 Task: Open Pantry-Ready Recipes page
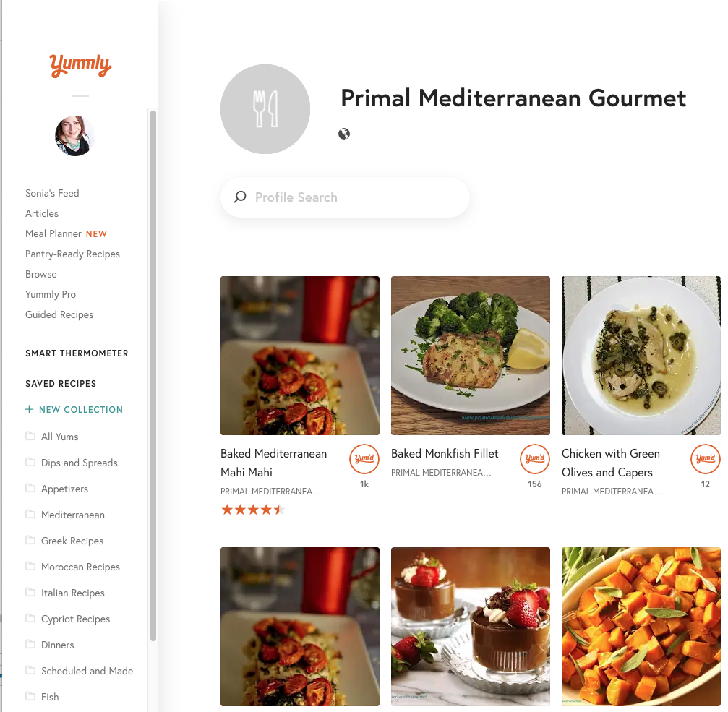click(x=72, y=254)
